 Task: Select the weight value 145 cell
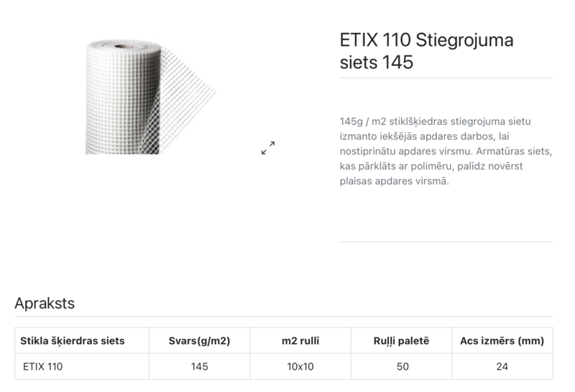[x=199, y=366]
